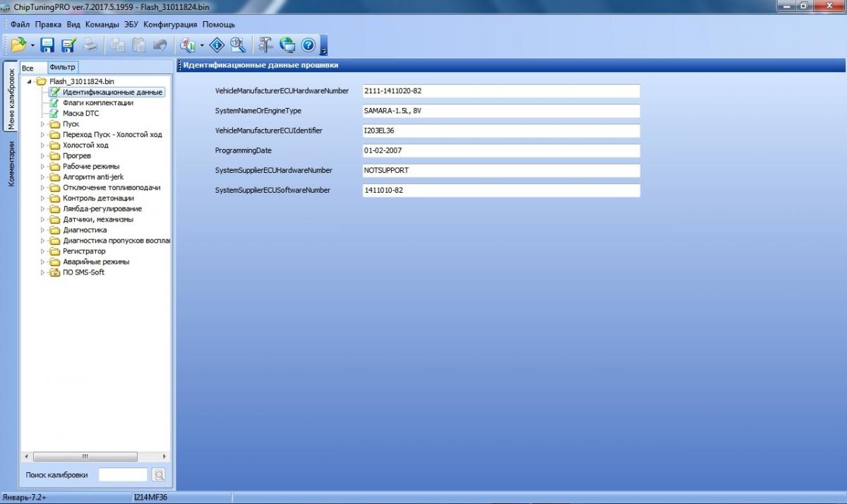The width and height of the screenshot is (847, 504).
Task: Click the globe and monitor network icon
Action: coord(287,45)
